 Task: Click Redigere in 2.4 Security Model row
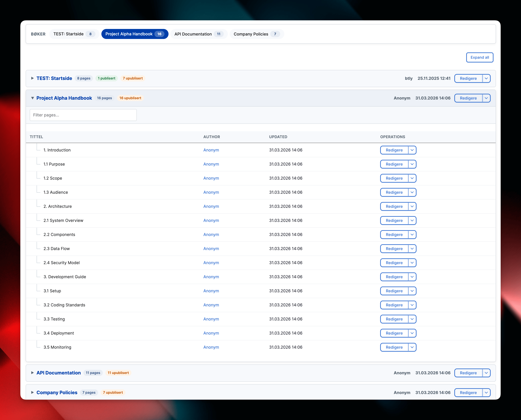[394, 263]
